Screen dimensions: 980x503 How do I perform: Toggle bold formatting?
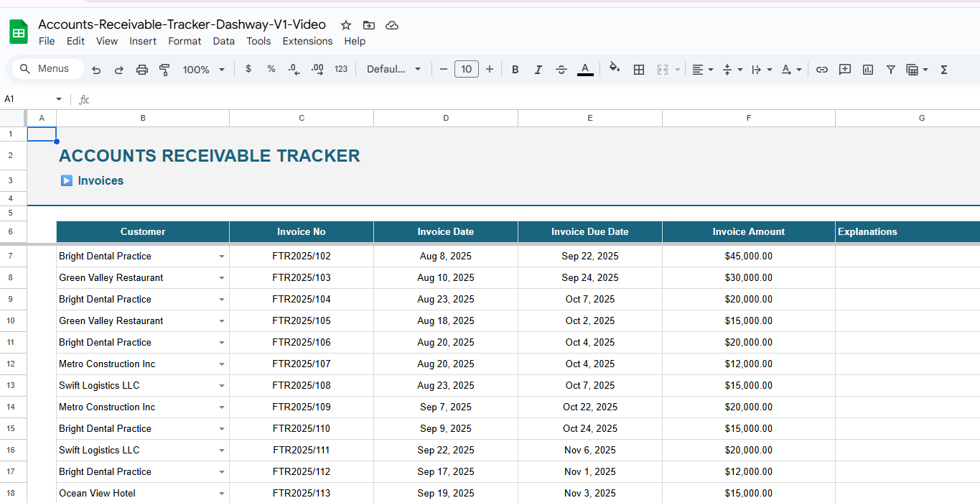point(515,69)
